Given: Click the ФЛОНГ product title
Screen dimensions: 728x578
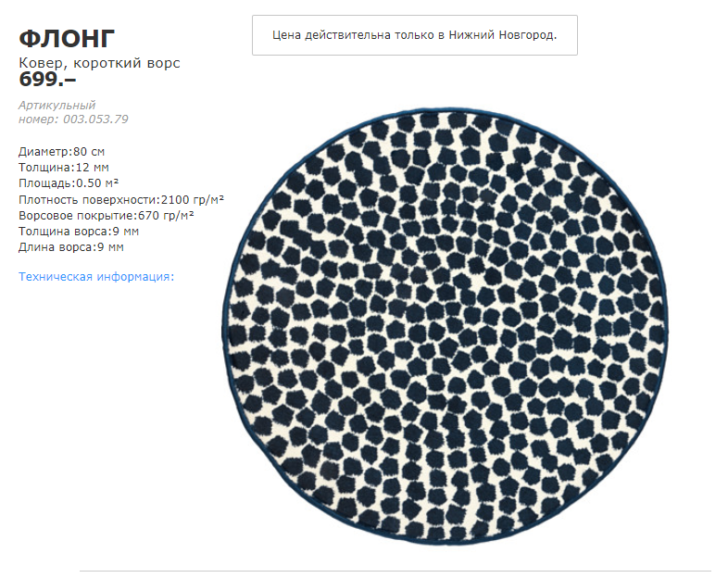Looking at the screenshot, I should pyautogui.click(x=67, y=38).
